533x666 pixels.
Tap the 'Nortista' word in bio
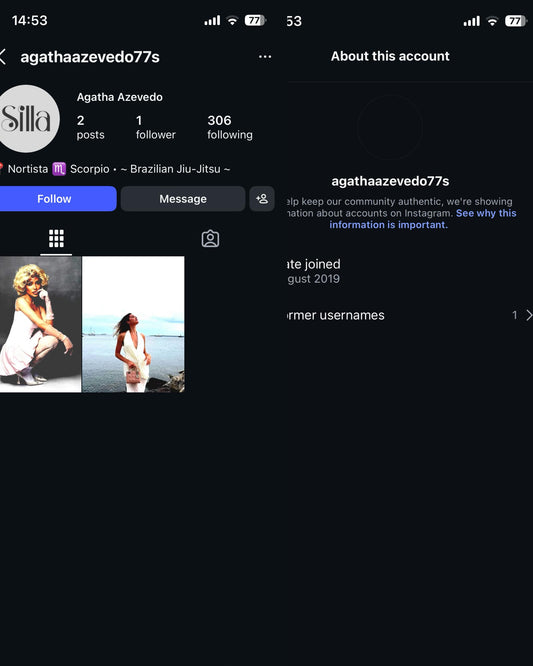click(x=28, y=169)
